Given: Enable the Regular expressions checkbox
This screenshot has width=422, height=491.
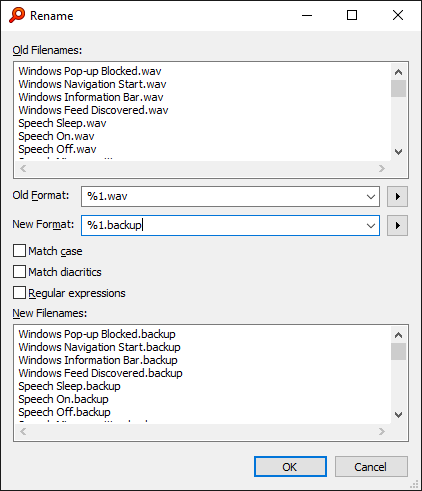Looking at the screenshot, I should point(19,293).
